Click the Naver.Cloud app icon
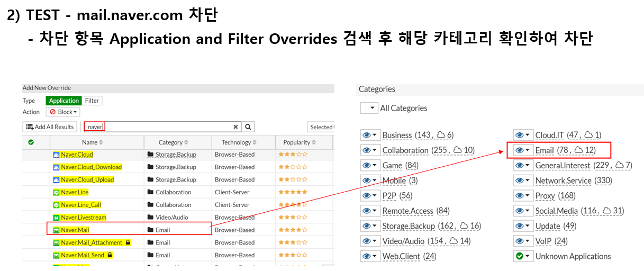The height and width of the screenshot is (271, 644). 57,155
